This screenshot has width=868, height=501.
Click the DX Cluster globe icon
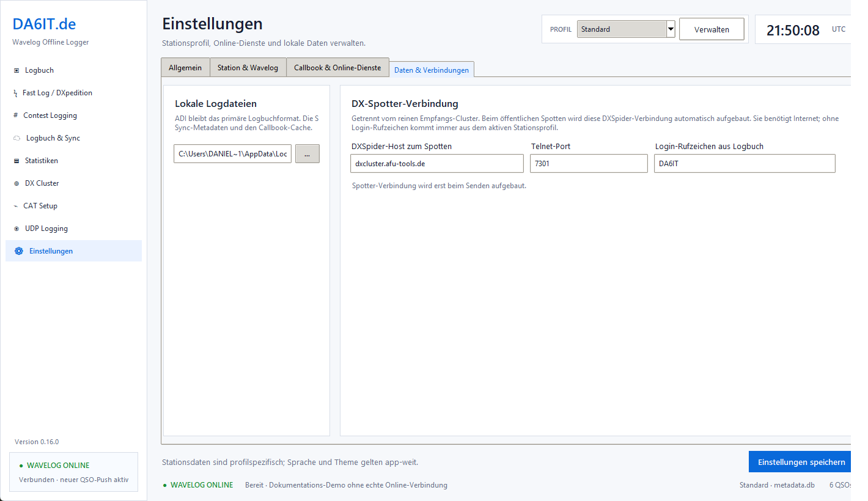(17, 183)
